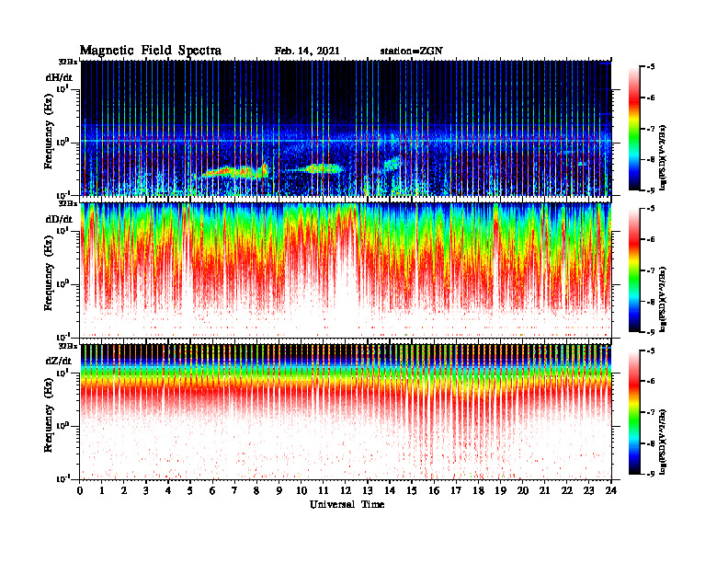Click hour tick label "24" on time axis
Screen dimensions: 728x563
tap(611, 491)
